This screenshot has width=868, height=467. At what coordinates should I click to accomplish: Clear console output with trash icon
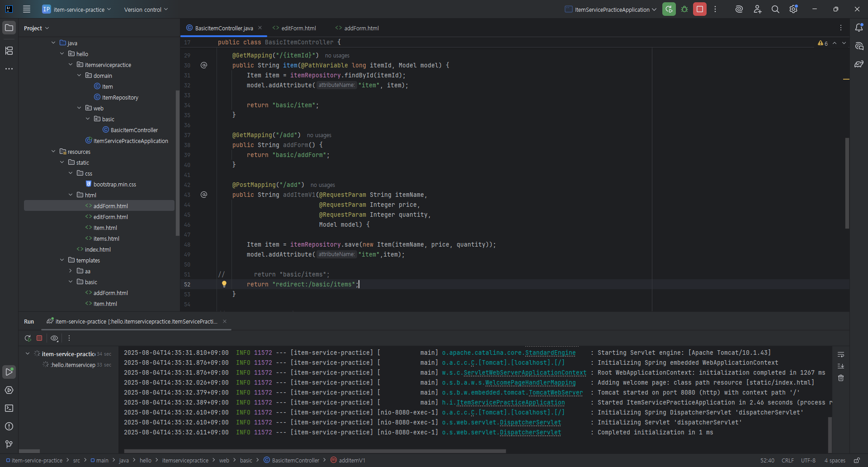[x=841, y=378]
